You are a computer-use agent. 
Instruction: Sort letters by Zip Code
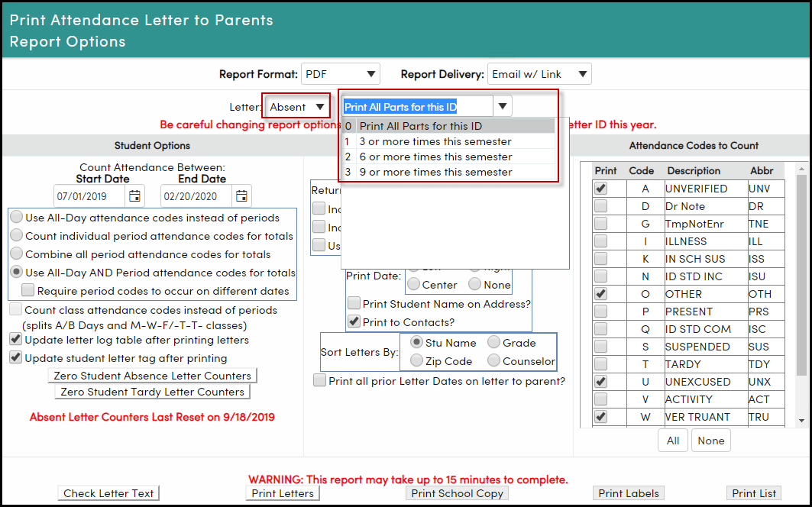pos(416,360)
